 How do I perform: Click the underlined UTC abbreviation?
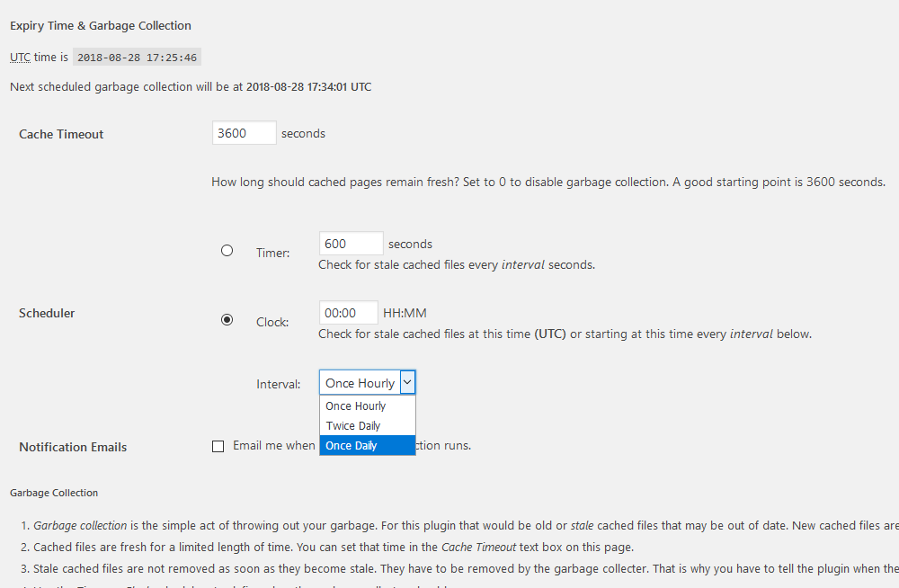20,58
